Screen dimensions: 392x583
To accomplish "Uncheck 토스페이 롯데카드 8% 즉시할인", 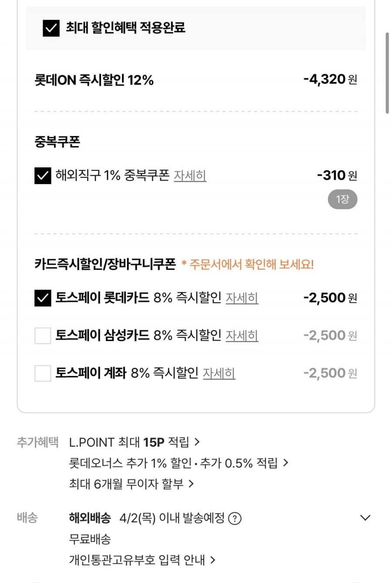I will (x=43, y=298).
